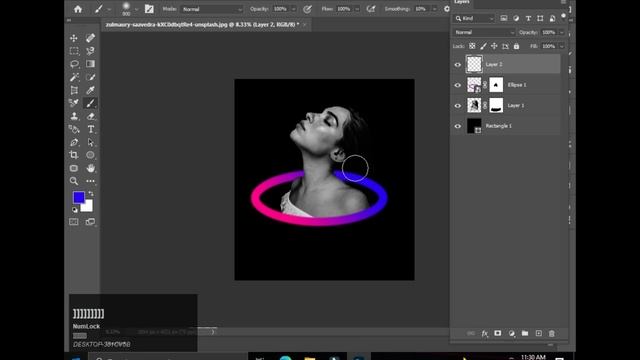Lock layer position

click(494, 46)
